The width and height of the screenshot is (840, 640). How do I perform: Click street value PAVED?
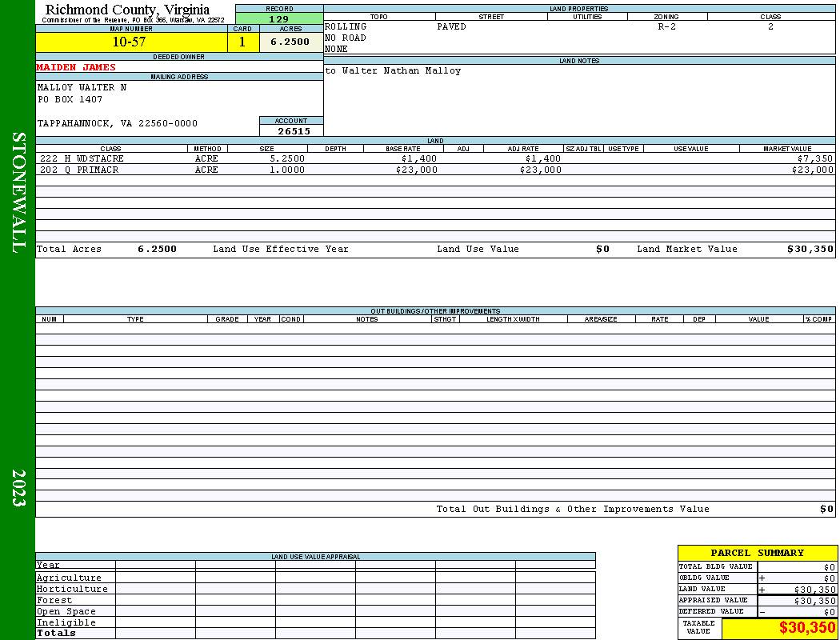point(451,26)
